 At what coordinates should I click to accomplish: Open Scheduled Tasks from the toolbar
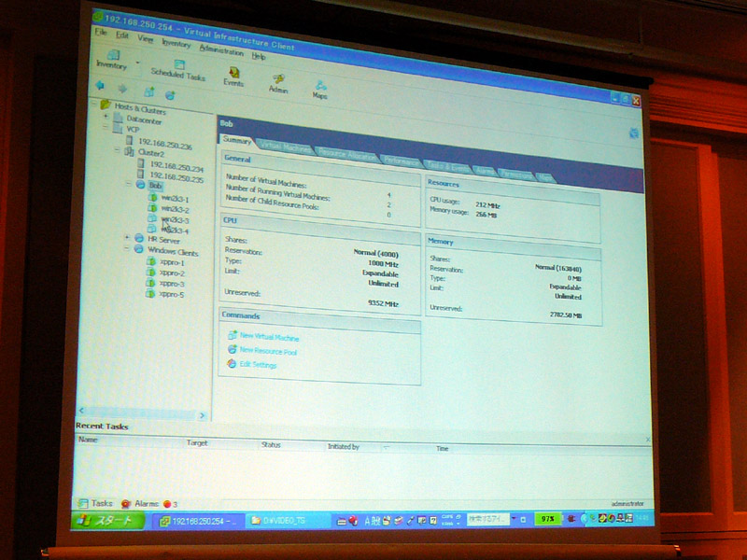[x=178, y=71]
